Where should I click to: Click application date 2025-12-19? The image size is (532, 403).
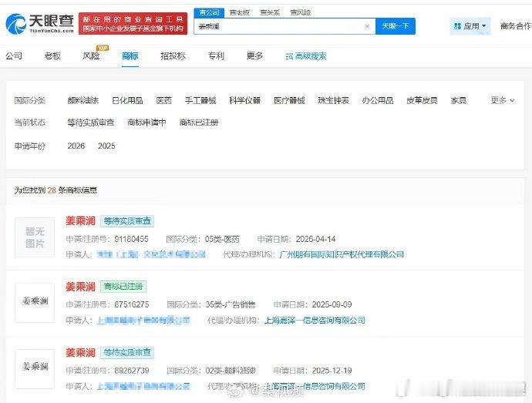332,371
